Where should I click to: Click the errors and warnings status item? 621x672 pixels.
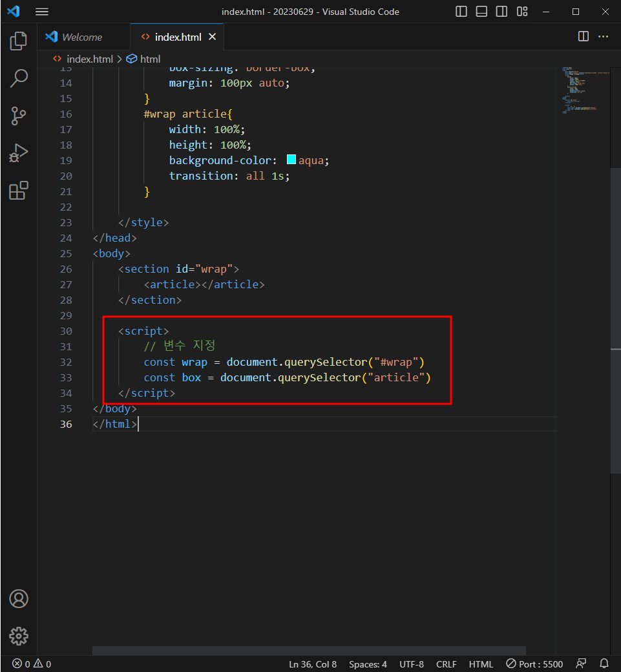[x=32, y=664]
